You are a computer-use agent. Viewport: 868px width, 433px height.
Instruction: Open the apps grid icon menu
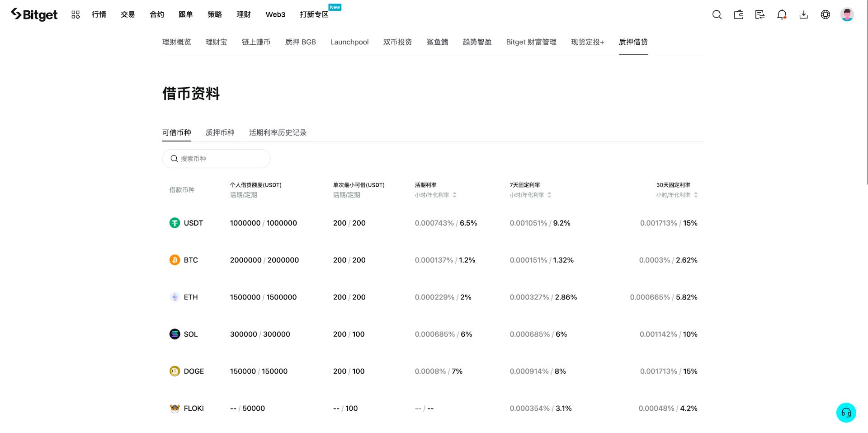click(75, 14)
